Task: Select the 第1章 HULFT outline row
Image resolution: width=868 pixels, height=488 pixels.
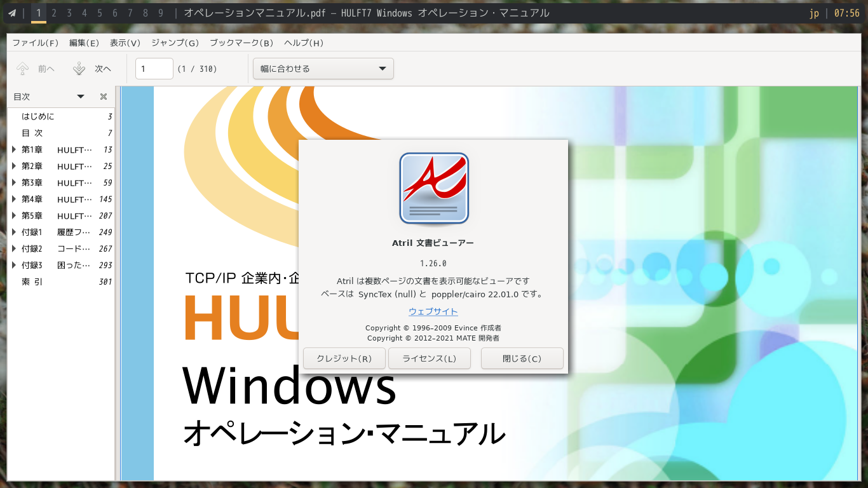Action: (x=62, y=150)
